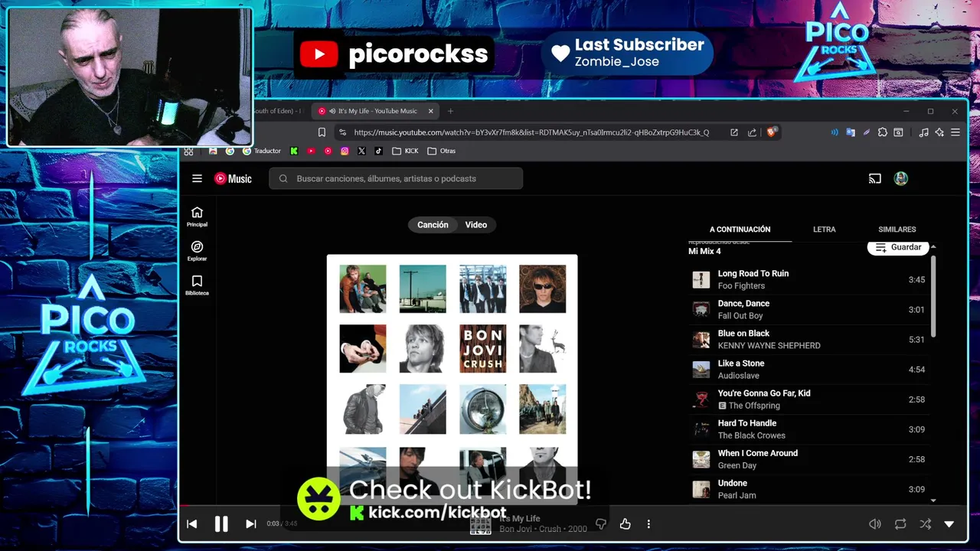980x551 pixels.
Task: Play You're Gonna Go Far, Kid
Action: 809,399
